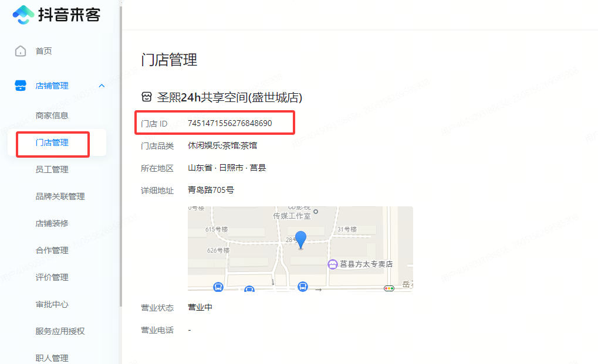Collapse the 店铺管理 menu chevron
598x364 pixels.
coord(102,86)
